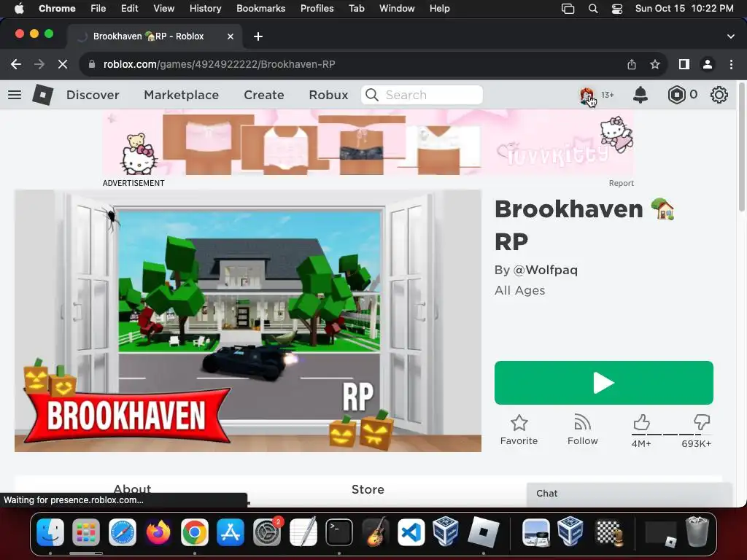747x560 pixels.
Task: Open the Roblox settings gear
Action: coord(719,95)
